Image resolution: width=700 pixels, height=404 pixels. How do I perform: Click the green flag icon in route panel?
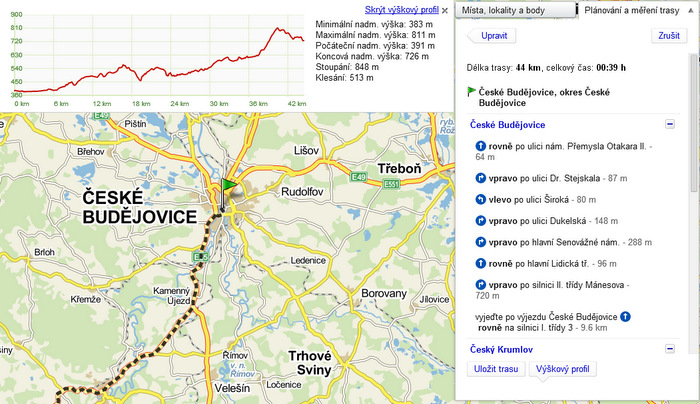pos(472,91)
